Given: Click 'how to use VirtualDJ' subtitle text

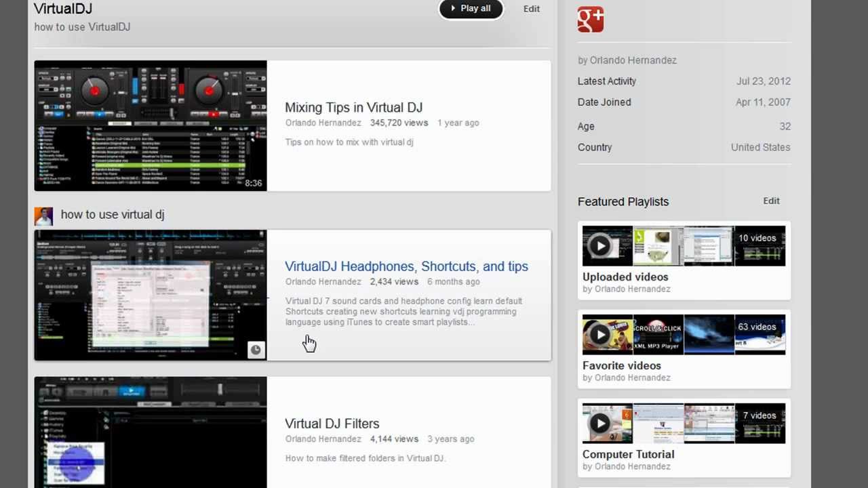Looking at the screenshot, I should pos(82,27).
